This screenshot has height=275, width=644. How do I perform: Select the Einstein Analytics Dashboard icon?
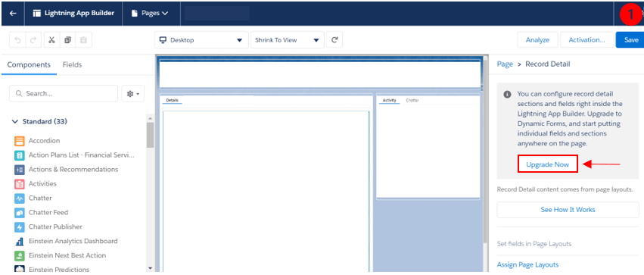click(x=20, y=242)
